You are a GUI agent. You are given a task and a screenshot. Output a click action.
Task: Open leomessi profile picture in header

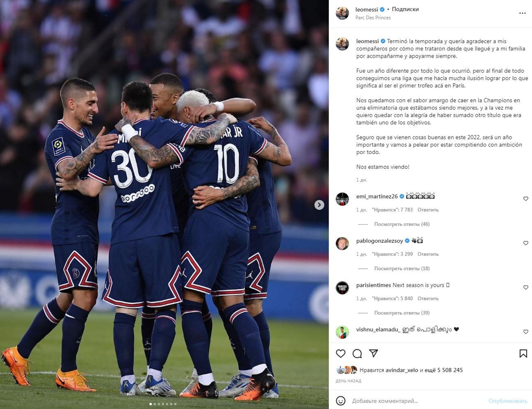(342, 13)
